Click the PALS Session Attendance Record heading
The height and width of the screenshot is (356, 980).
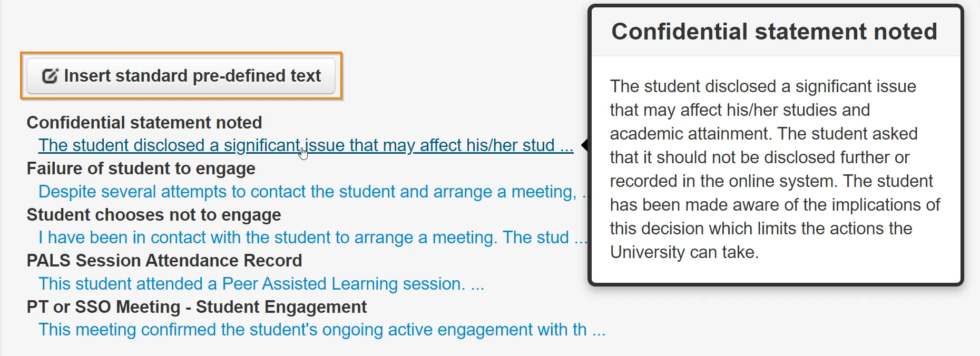coord(164,260)
